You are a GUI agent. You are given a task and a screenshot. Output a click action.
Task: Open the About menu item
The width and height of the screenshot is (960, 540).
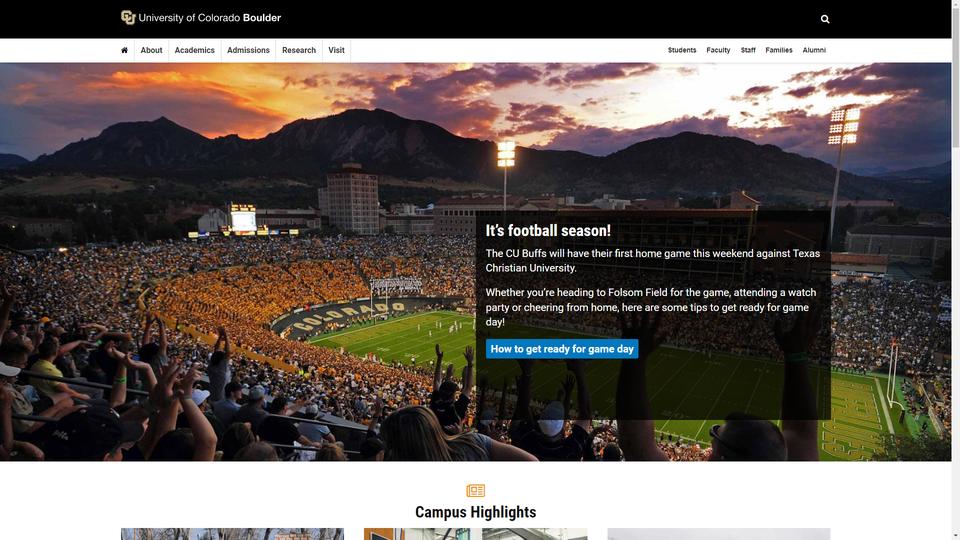tap(151, 50)
